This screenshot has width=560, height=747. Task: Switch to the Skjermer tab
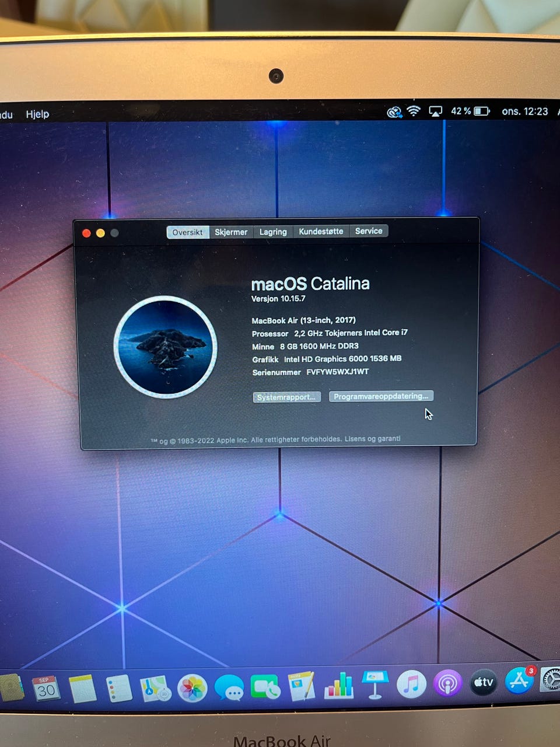click(x=231, y=232)
